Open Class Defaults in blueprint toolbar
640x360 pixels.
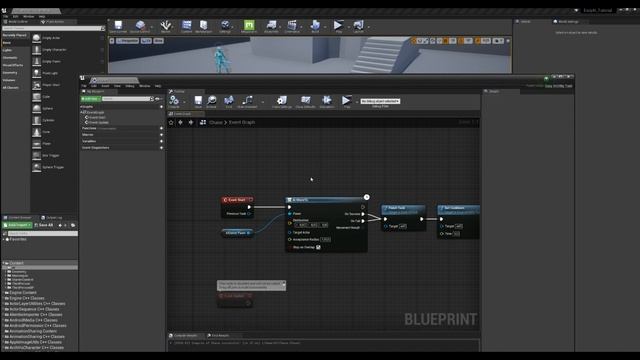(x=305, y=101)
